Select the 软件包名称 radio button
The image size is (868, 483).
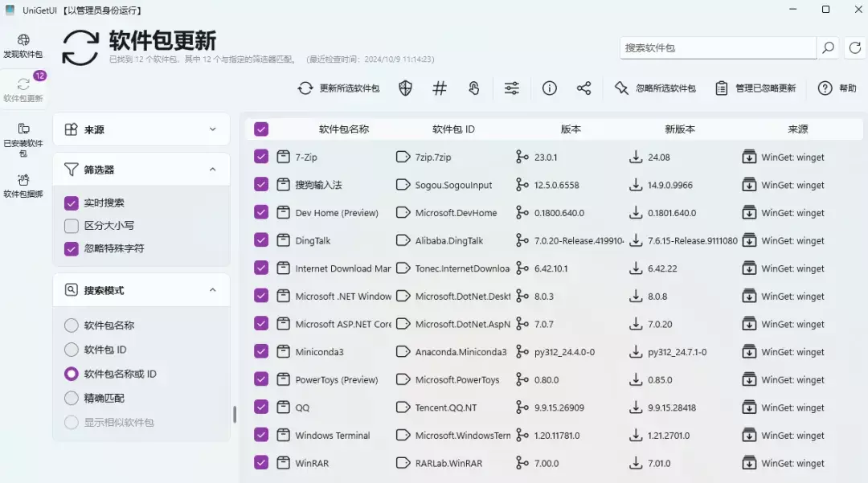click(x=72, y=325)
